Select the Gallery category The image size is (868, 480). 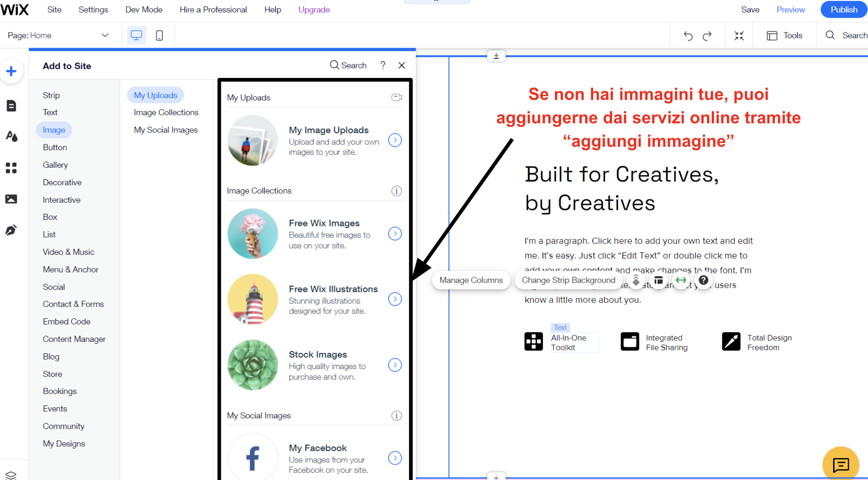(55, 165)
